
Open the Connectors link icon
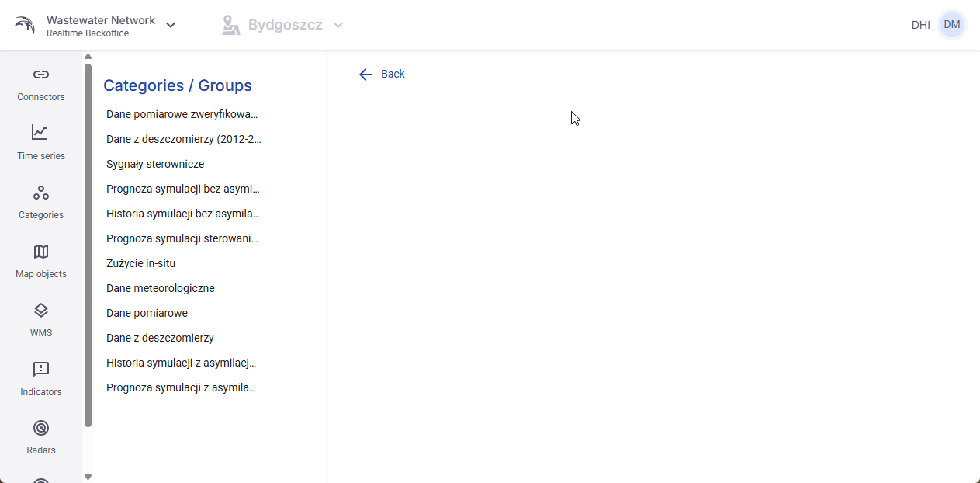[41, 75]
